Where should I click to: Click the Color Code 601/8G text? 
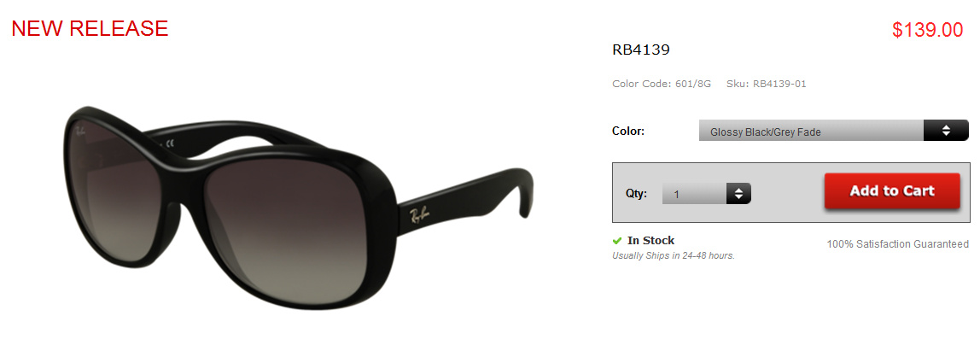click(662, 84)
